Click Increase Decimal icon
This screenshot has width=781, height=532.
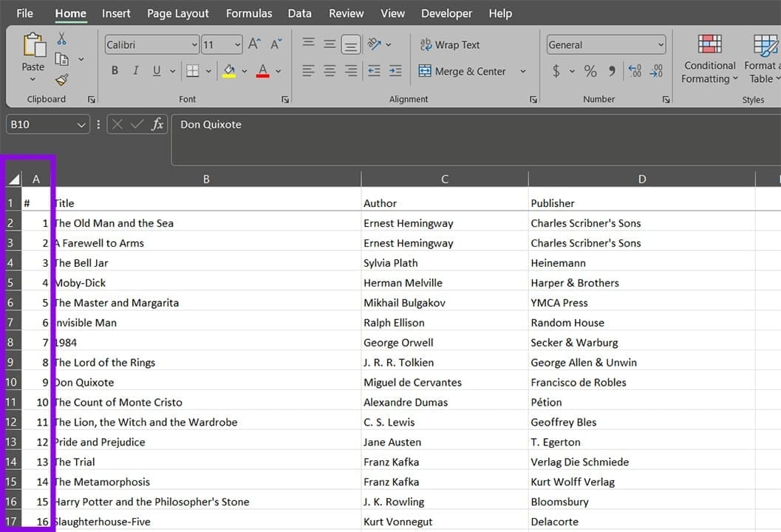click(635, 71)
